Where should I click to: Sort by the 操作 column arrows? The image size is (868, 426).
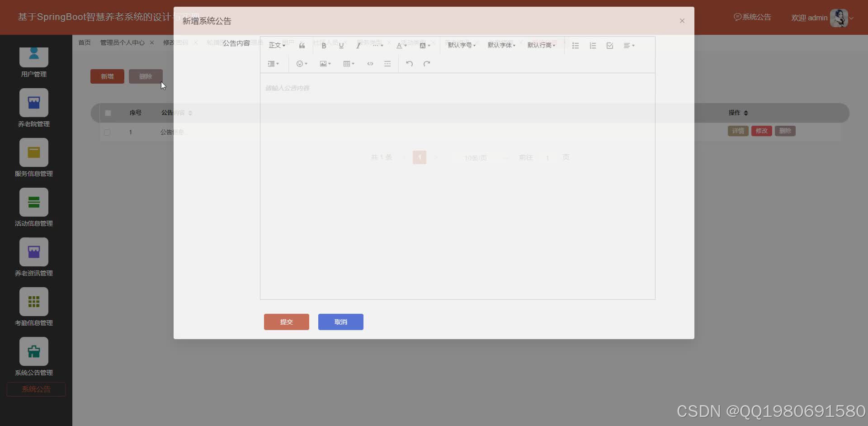click(x=746, y=113)
